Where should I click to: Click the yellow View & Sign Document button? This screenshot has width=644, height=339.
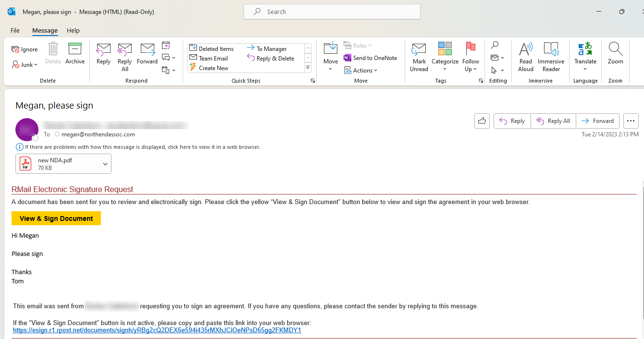(x=56, y=218)
